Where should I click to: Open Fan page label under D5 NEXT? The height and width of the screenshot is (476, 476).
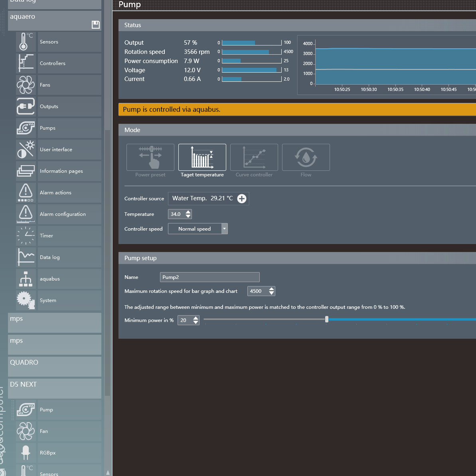coord(69,431)
